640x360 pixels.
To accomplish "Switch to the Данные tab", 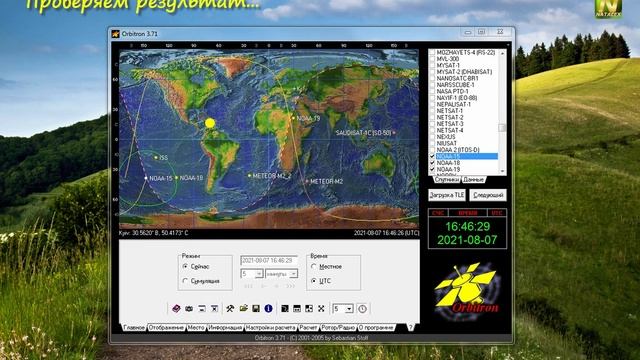I will 473,179.
